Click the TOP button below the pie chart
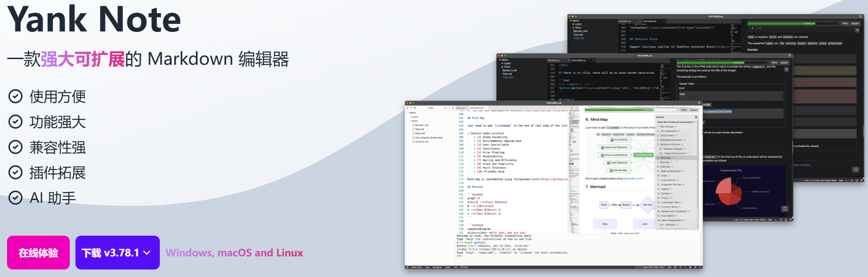This screenshot has width=868, height=277. 785,209
